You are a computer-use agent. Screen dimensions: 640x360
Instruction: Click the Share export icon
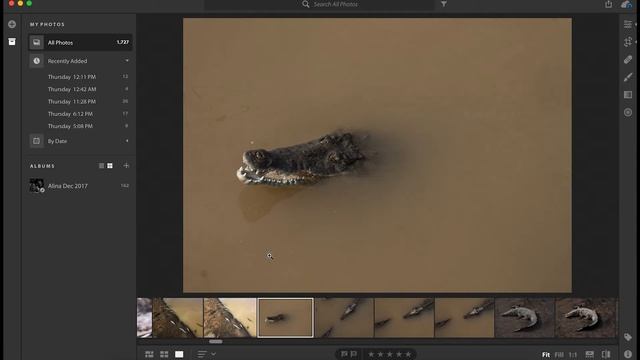[x=609, y=4]
